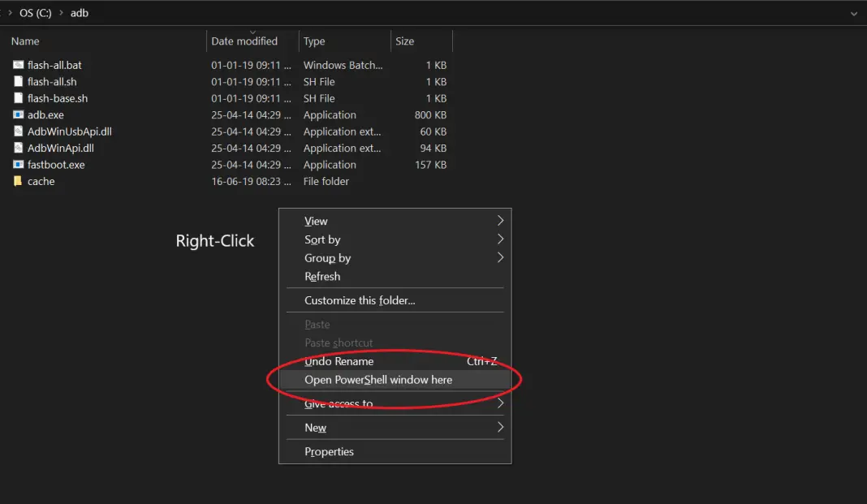Click the flash-base.sh file icon

[x=19, y=98]
